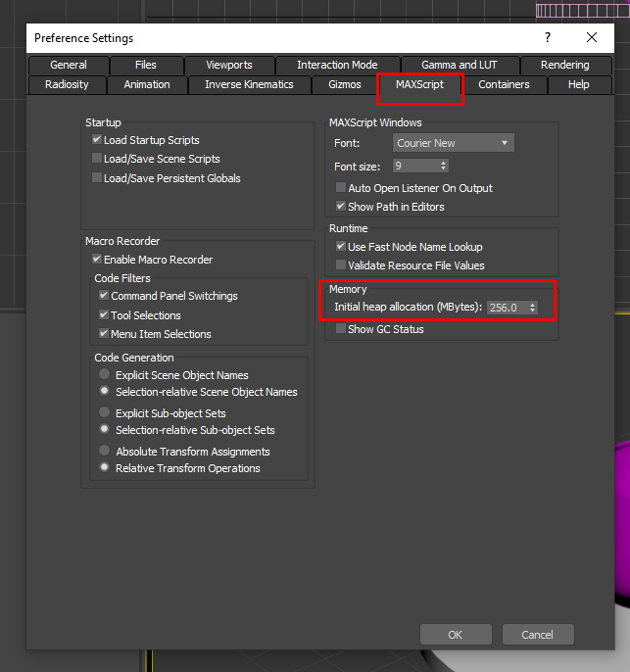The height and width of the screenshot is (672, 630).
Task: Select Relative Transform Operations
Action: pyautogui.click(x=104, y=466)
